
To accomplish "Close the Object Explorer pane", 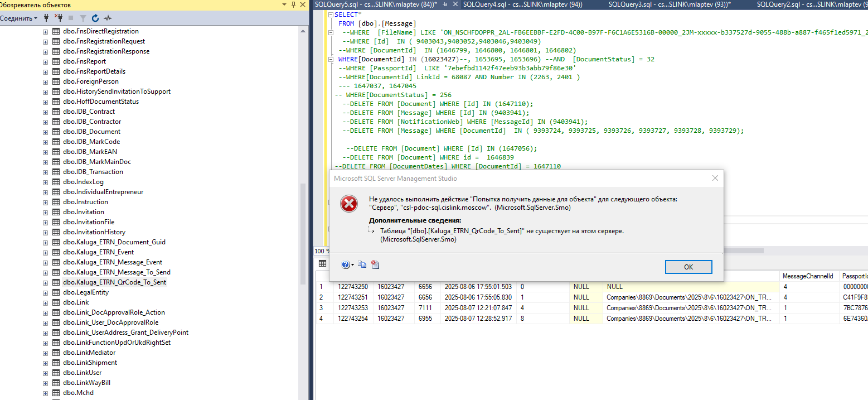I will [303, 4].
